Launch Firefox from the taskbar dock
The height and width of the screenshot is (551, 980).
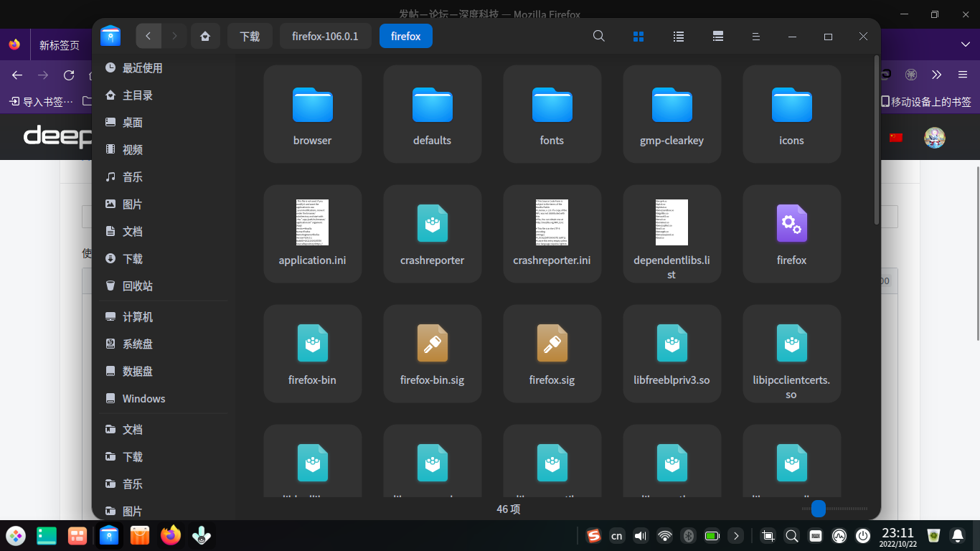tap(171, 535)
